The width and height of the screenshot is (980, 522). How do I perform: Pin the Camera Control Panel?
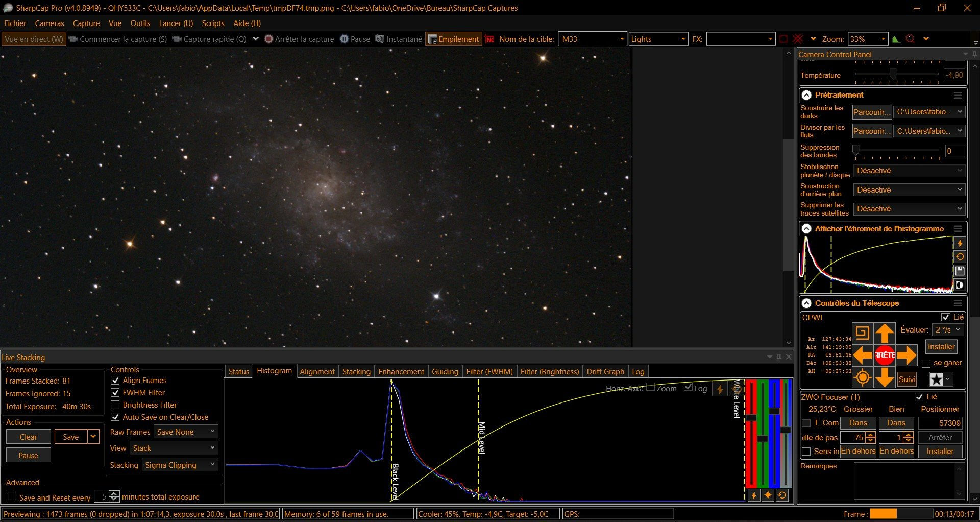coord(974,54)
